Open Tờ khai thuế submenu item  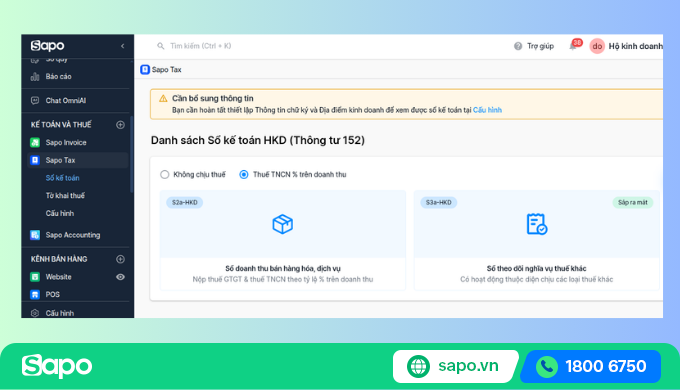(x=65, y=196)
